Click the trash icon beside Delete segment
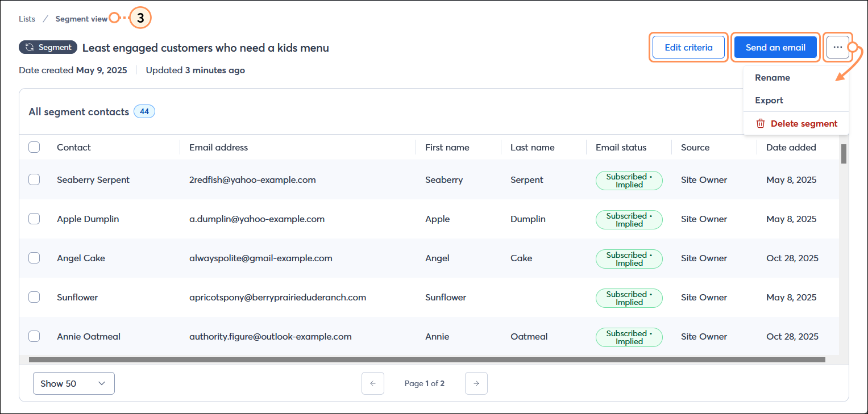 761,123
